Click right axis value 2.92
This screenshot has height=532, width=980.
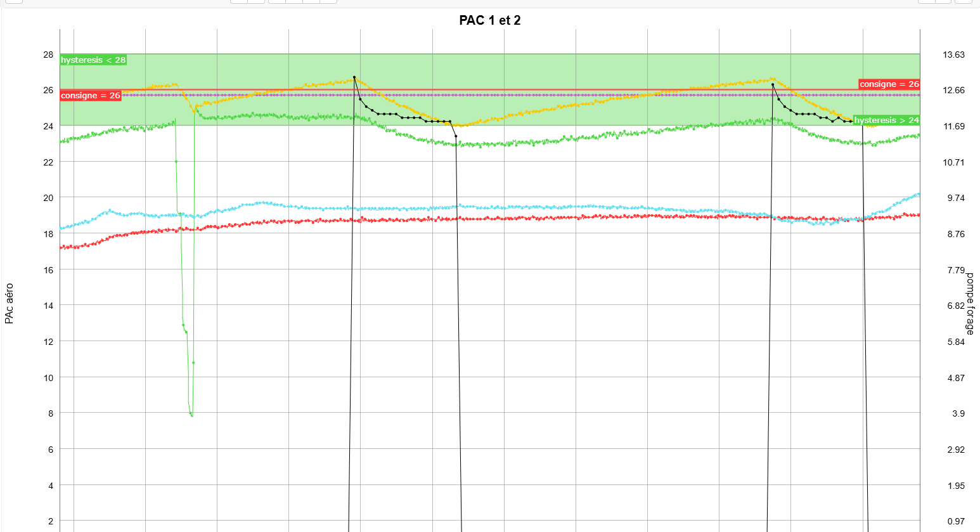956,450
